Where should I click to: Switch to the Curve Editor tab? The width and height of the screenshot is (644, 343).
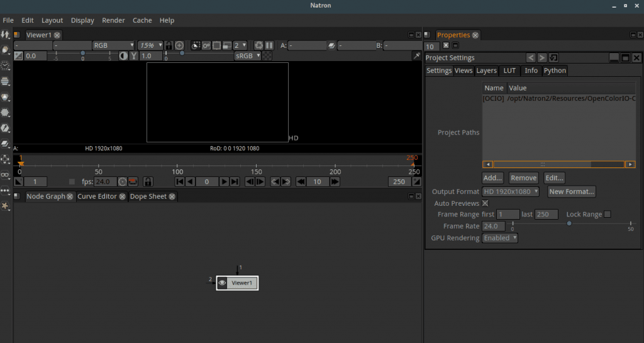pyautogui.click(x=98, y=196)
